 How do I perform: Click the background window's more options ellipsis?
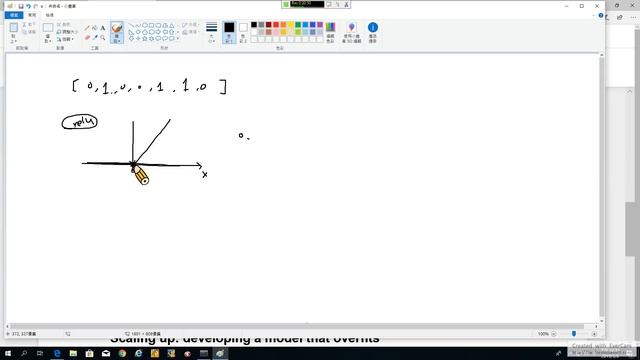coord(633,17)
